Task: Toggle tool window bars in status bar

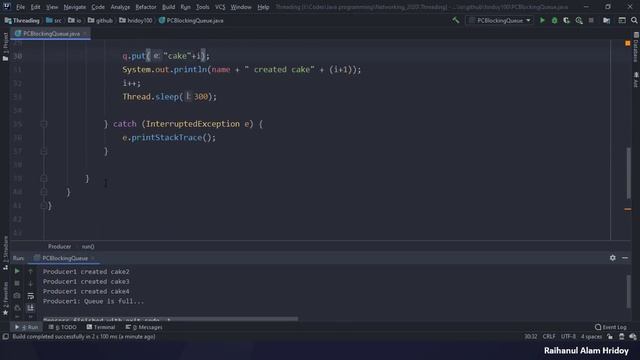Action: [x=5, y=337]
